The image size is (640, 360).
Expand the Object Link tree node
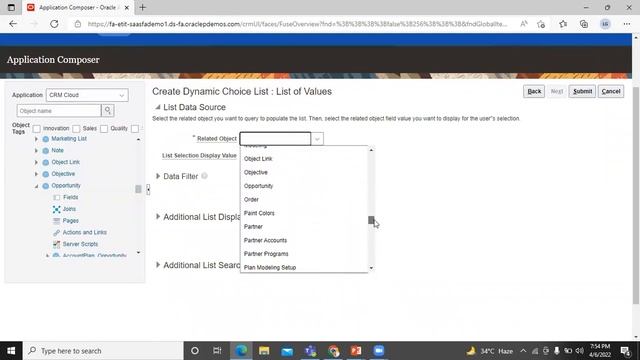(36, 162)
